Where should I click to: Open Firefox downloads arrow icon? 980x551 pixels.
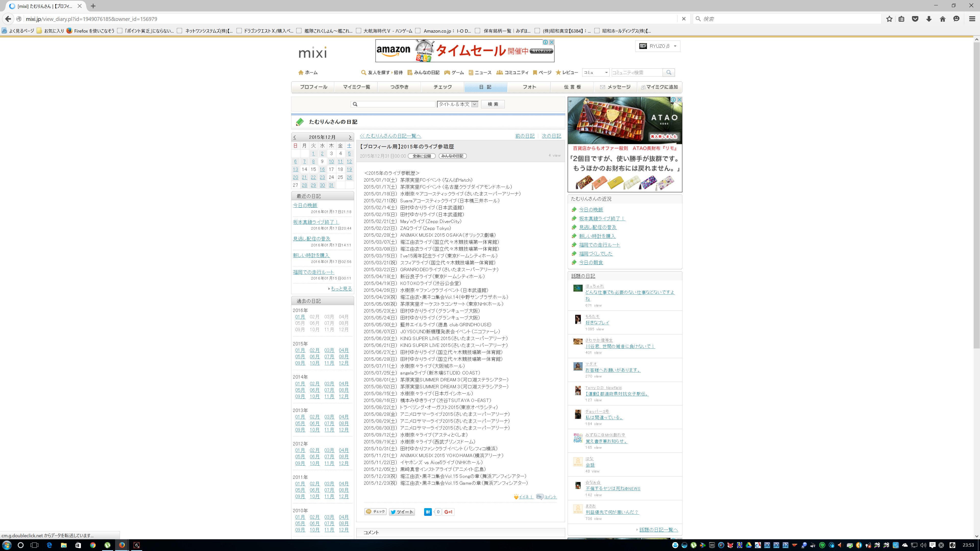[x=929, y=19]
